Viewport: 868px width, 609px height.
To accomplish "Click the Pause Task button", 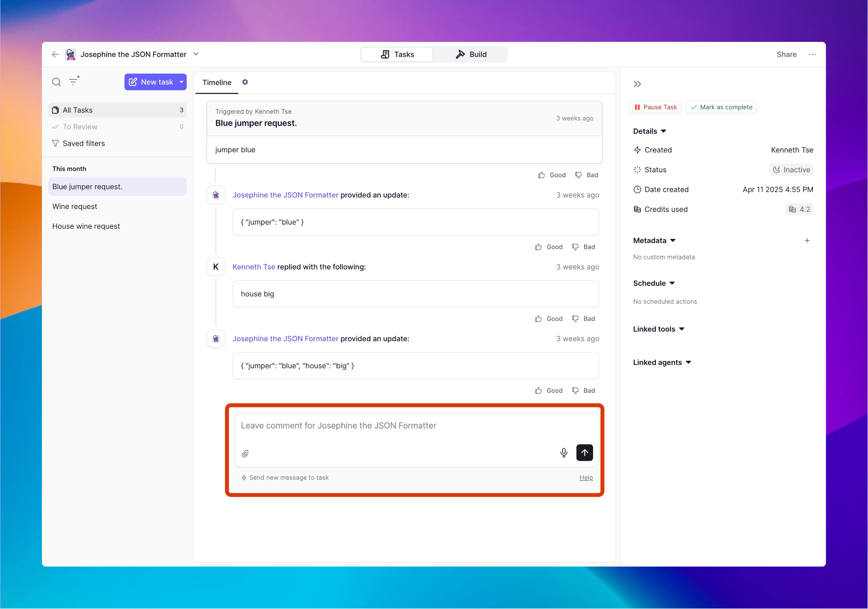I will tap(655, 107).
